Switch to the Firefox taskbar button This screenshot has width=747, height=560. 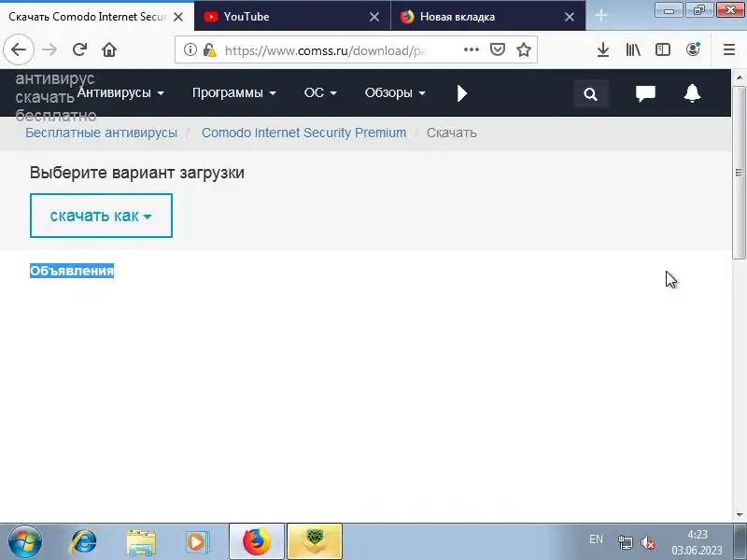[x=257, y=541]
